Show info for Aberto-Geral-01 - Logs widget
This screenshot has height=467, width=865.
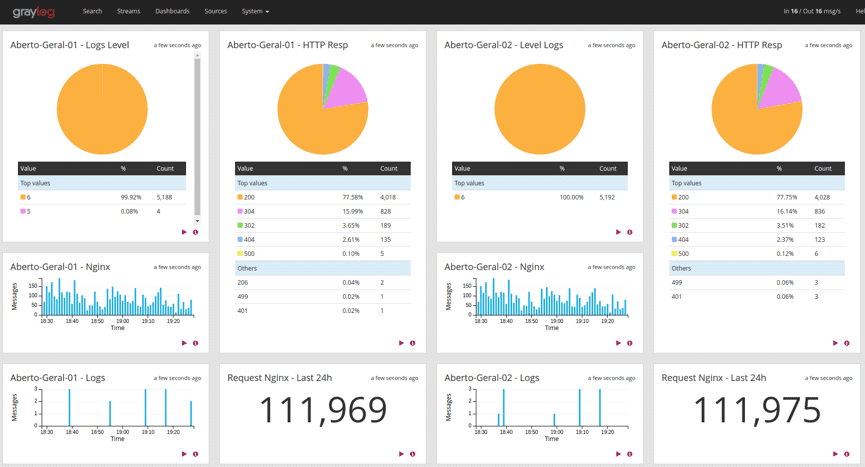pyautogui.click(x=195, y=454)
